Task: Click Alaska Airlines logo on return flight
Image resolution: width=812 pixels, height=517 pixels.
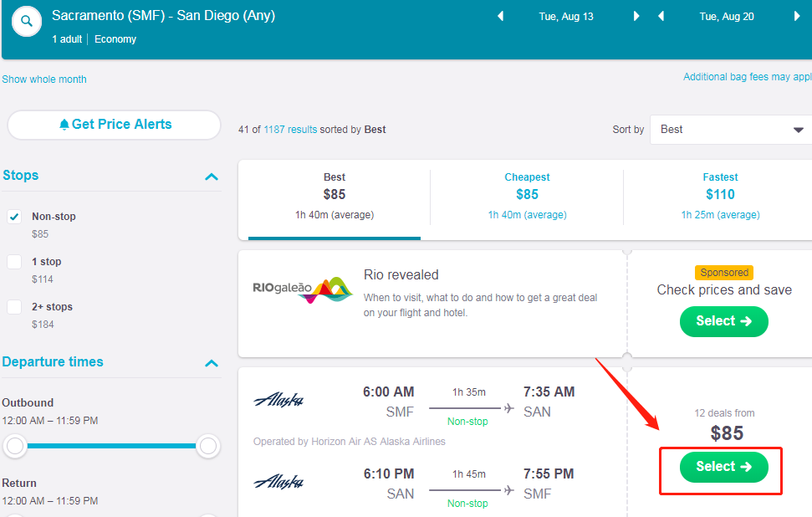Action: [278, 481]
